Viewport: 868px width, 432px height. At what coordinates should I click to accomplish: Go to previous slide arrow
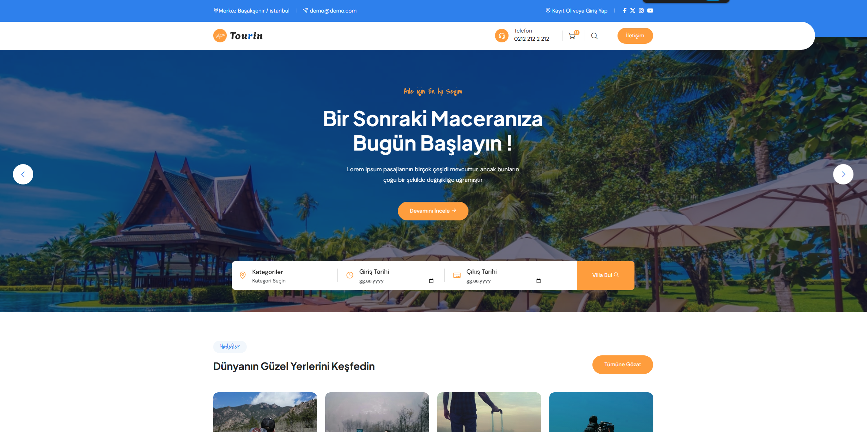[23, 174]
